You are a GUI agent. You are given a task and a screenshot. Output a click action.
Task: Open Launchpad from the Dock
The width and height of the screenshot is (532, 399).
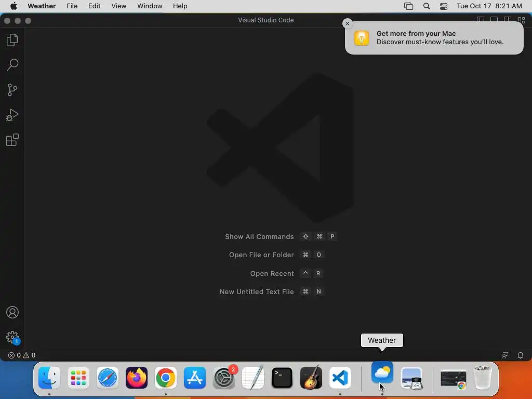pyautogui.click(x=78, y=378)
